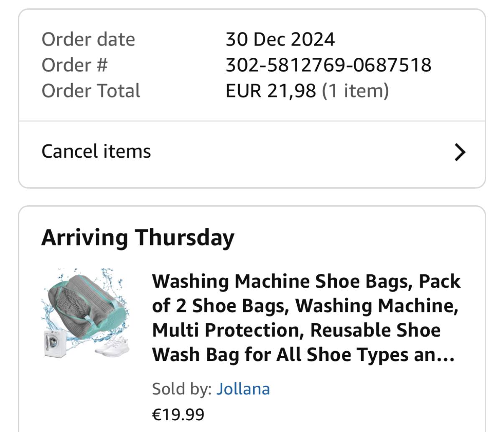504x432 pixels.
Task: Tap the (1 item) count text
Action: coord(355,91)
